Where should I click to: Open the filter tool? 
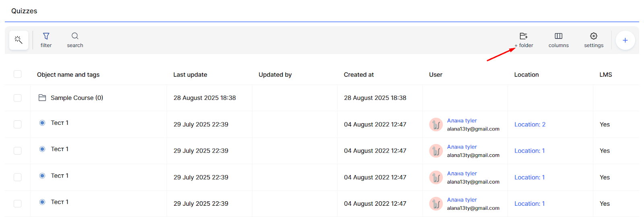coord(46,40)
